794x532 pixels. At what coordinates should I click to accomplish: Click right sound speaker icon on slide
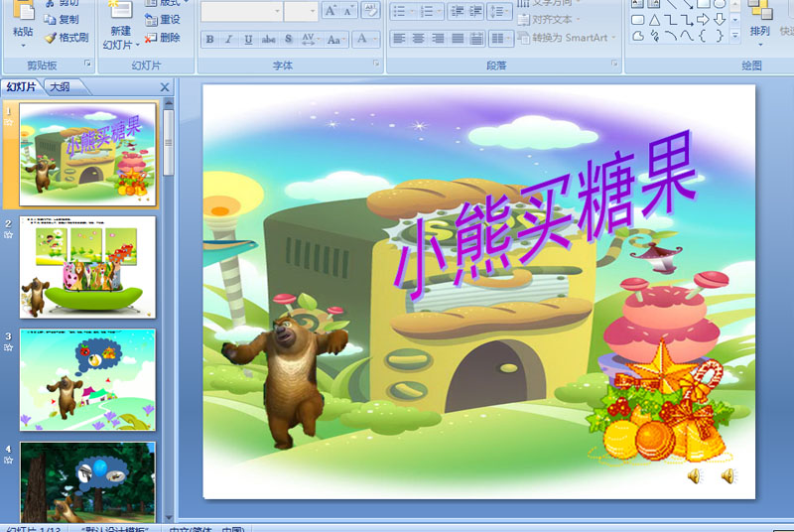click(728, 475)
